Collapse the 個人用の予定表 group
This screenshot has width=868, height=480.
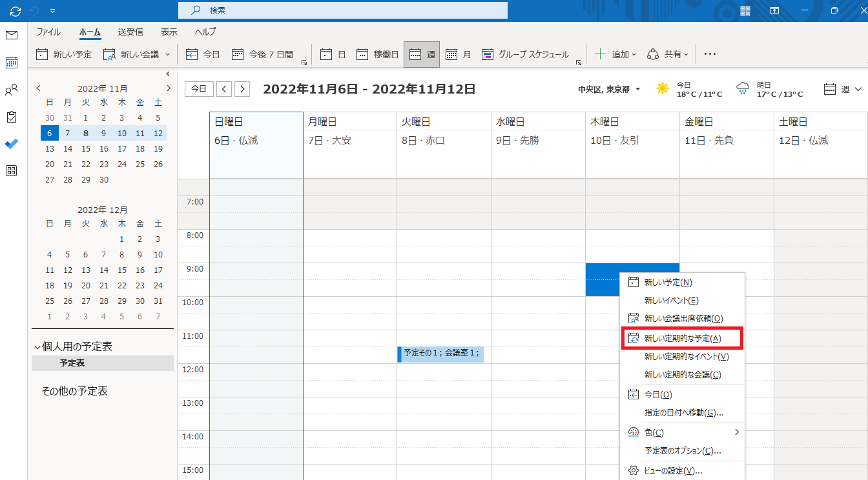(37, 347)
